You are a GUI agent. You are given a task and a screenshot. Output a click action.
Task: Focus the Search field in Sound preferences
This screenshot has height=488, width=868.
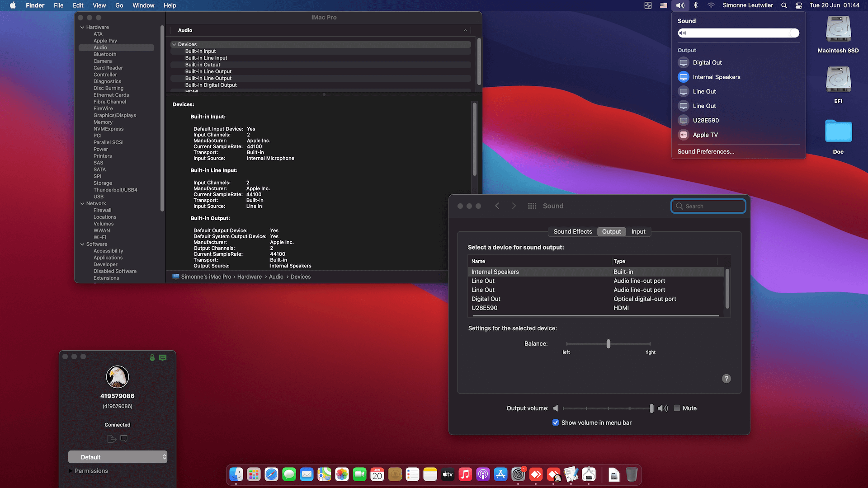point(708,206)
